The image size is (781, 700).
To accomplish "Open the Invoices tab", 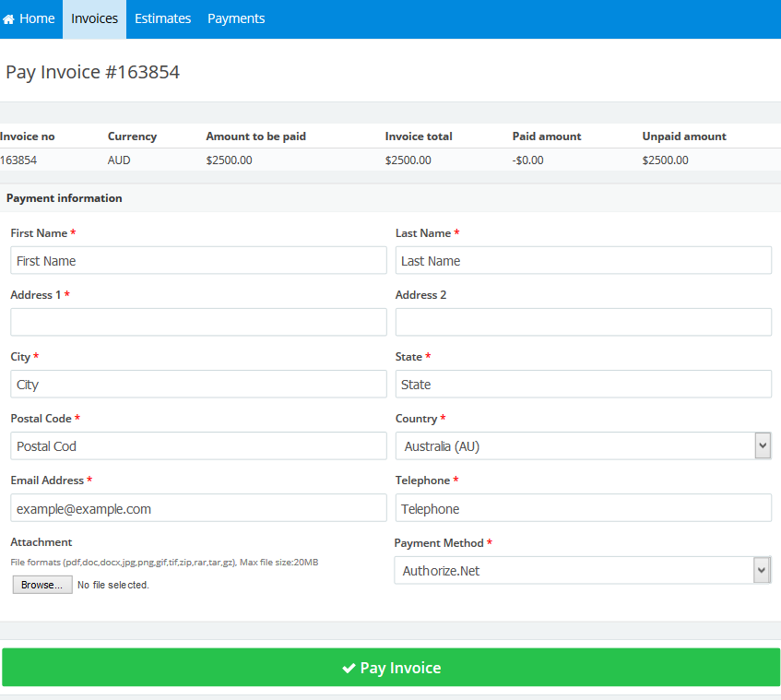I will coord(94,19).
